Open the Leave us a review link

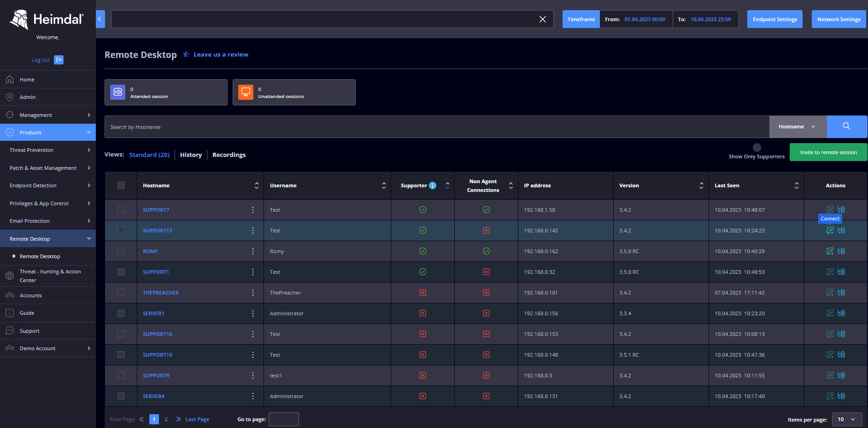pos(221,55)
